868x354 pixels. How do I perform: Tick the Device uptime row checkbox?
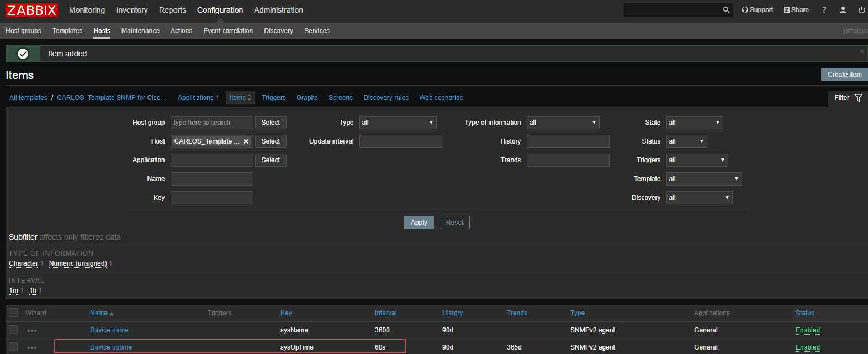[13, 347]
